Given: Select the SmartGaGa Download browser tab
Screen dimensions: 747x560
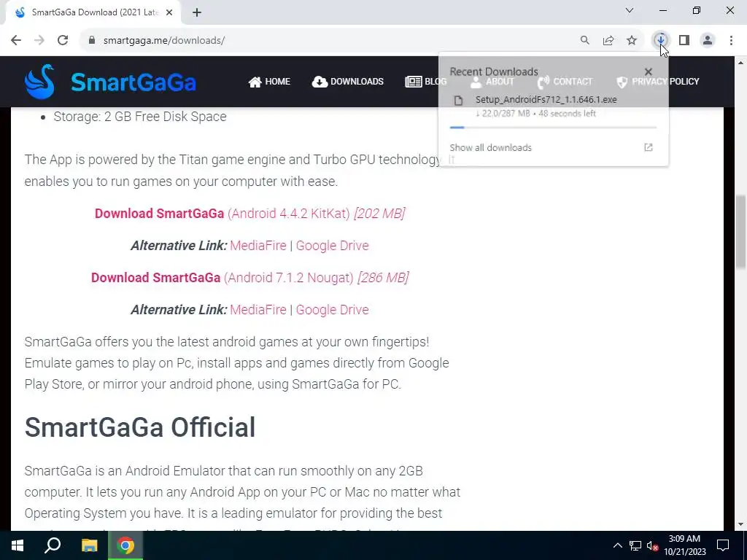Looking at the screenshot, I should pos(93,13).
